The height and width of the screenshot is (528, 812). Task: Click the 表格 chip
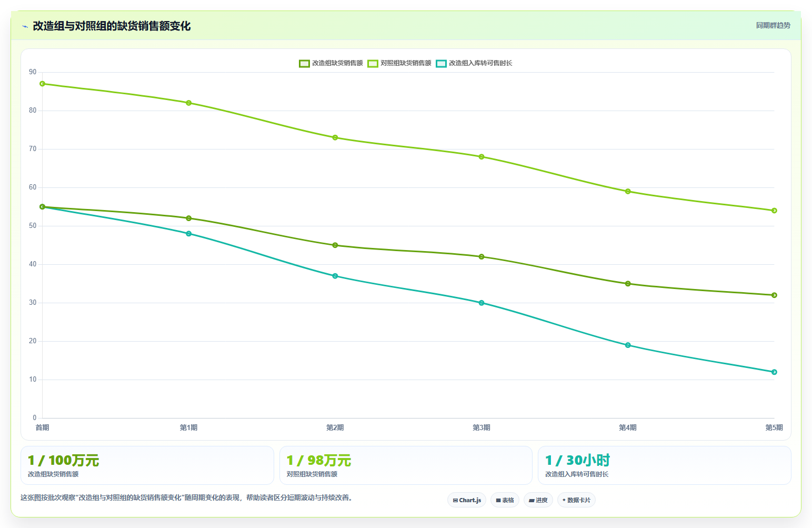505,500
